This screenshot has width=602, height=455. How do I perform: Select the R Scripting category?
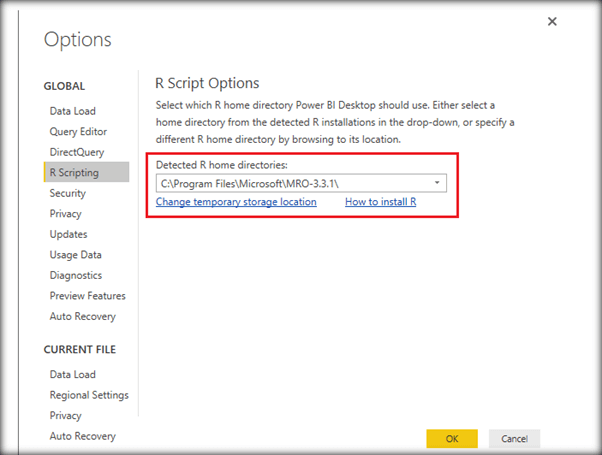pos(74,173)
